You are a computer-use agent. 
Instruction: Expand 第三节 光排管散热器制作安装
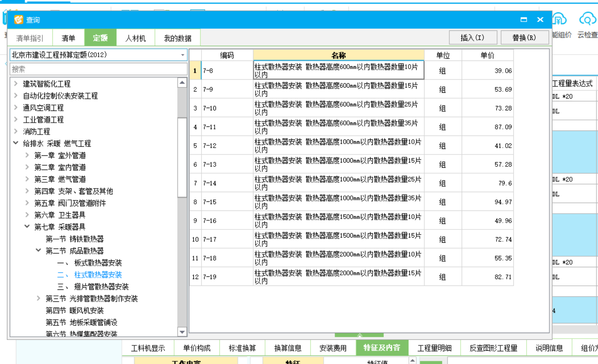click(39, 299)
